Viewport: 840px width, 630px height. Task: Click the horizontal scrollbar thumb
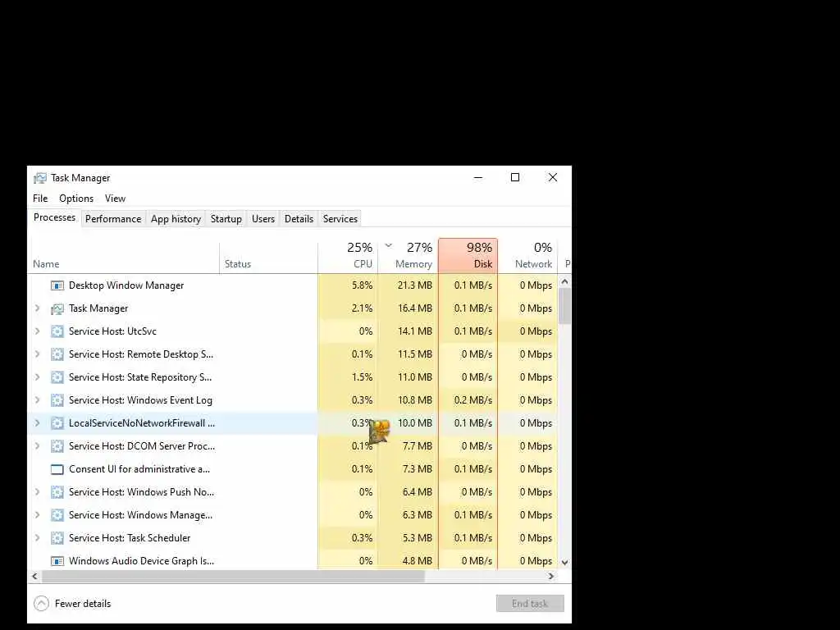[233, 577]
